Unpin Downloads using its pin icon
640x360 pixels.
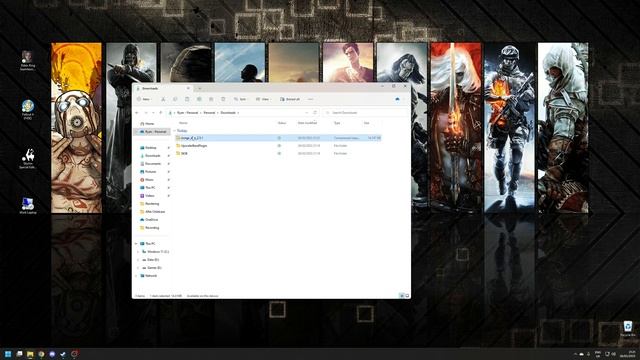[x=169, y=156]
